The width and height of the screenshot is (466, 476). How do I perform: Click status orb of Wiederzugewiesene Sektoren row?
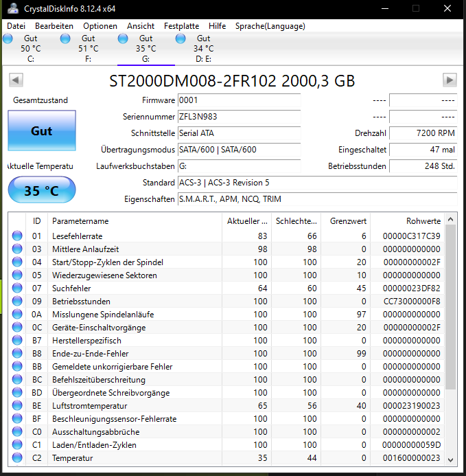coord(17,275)
